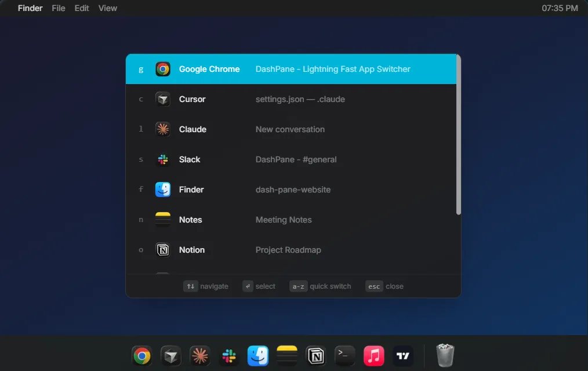Click the Finder icon in the dock

258,355
